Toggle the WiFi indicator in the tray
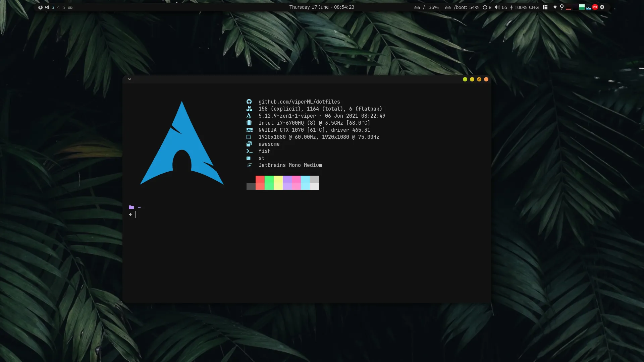Image resolution: width=644 pixels, height=362 pixels. 555,7
